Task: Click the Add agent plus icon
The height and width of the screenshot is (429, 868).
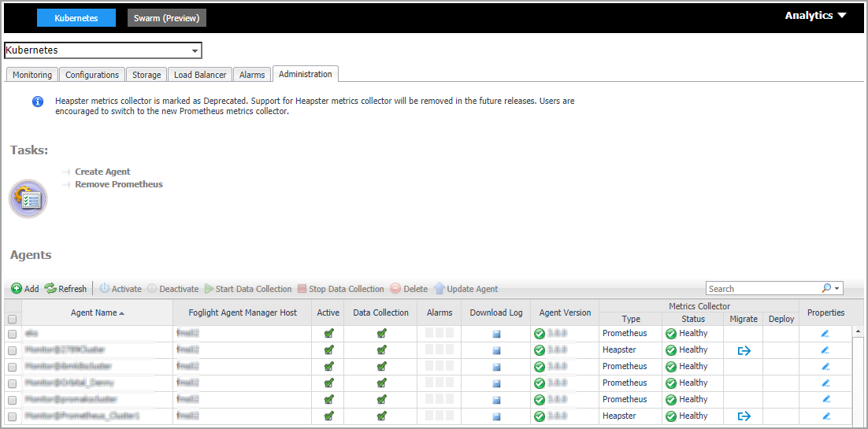Action: 17,289
